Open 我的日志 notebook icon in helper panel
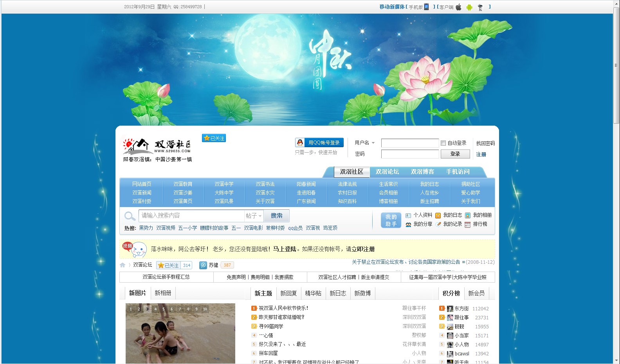Screen dimensions: 620x364 point(438,215)
